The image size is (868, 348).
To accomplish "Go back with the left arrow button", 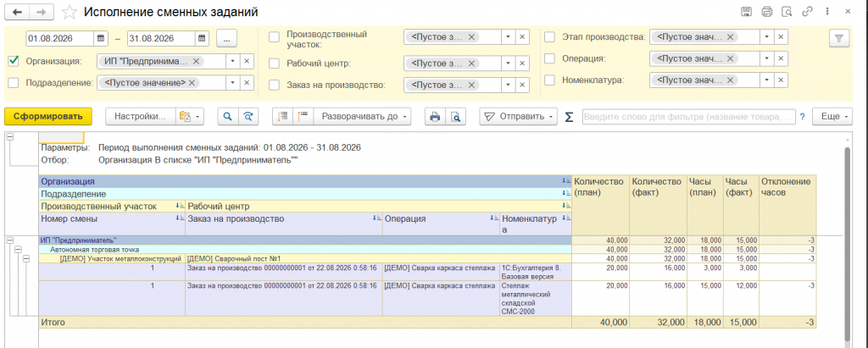I will coord(17,12).
